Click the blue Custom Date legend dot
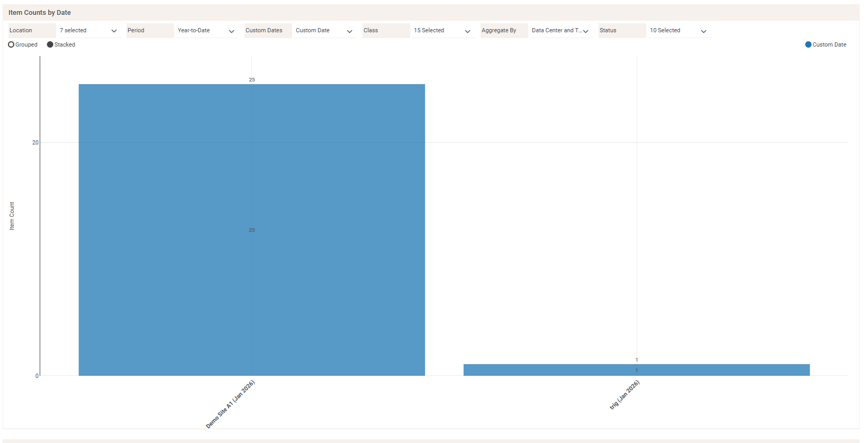 [x=808, y=45]
